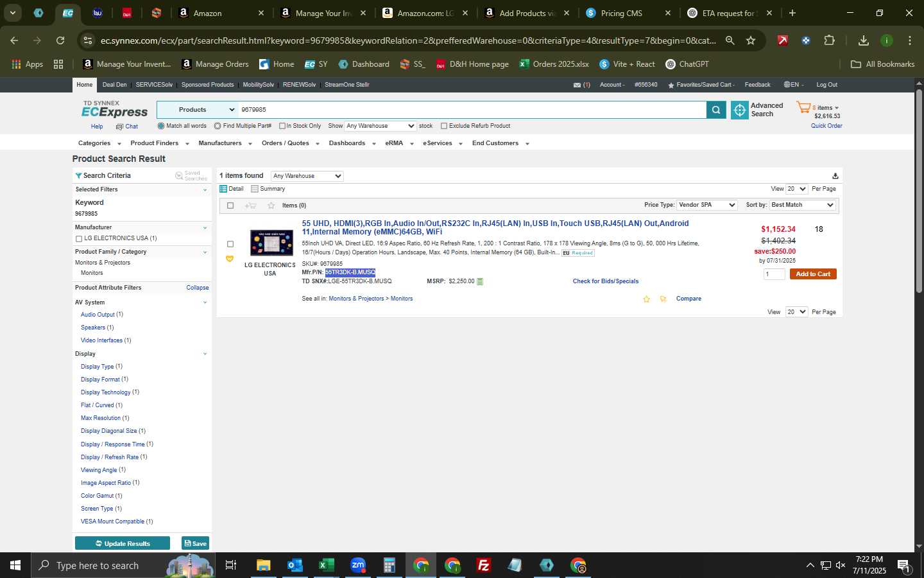Open the Products search type dropdown
The width and height of the screenshot is (924, 578).
(198, 110)
